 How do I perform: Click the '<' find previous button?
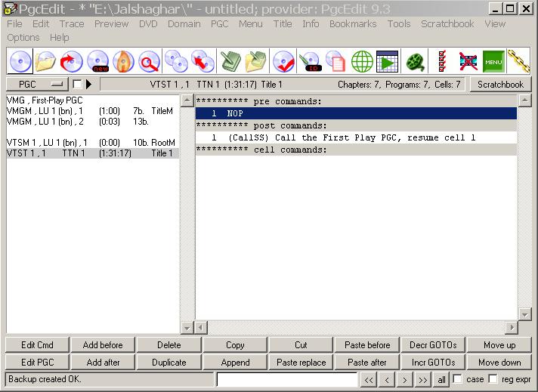click(387, 380)
